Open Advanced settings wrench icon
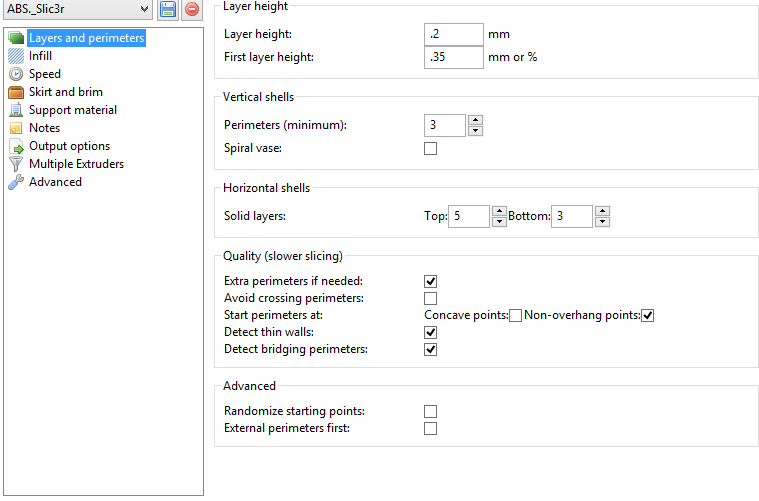The width and height of the screenshot is (759, 501). click(x=16, y=182)
